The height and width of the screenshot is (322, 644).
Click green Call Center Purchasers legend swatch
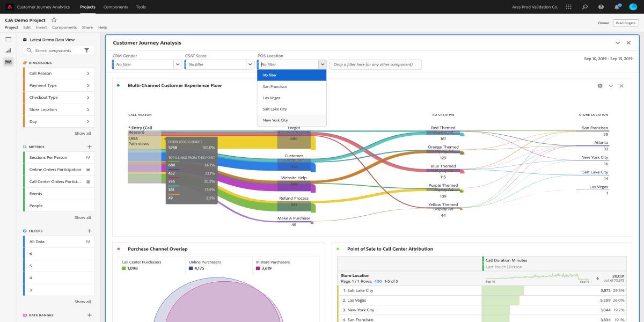click(x=124, y=268)
